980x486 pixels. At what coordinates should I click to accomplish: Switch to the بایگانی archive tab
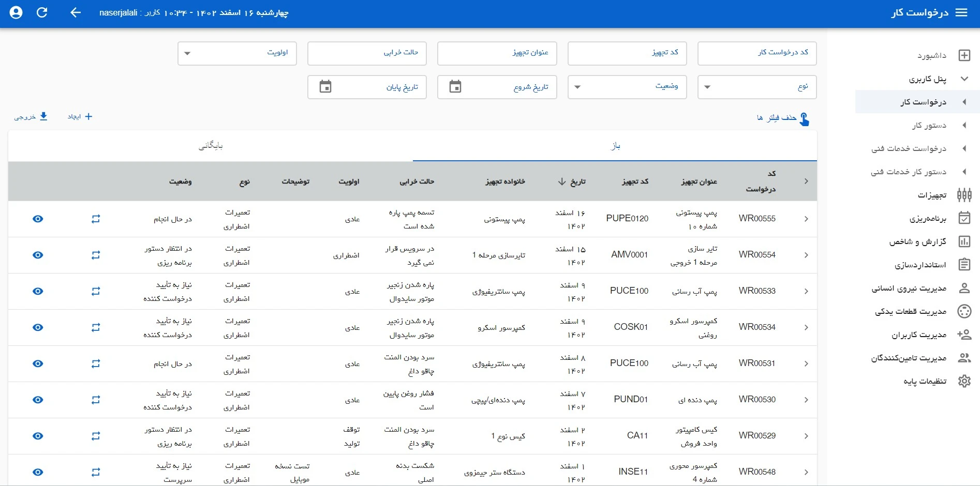[211, 145]
